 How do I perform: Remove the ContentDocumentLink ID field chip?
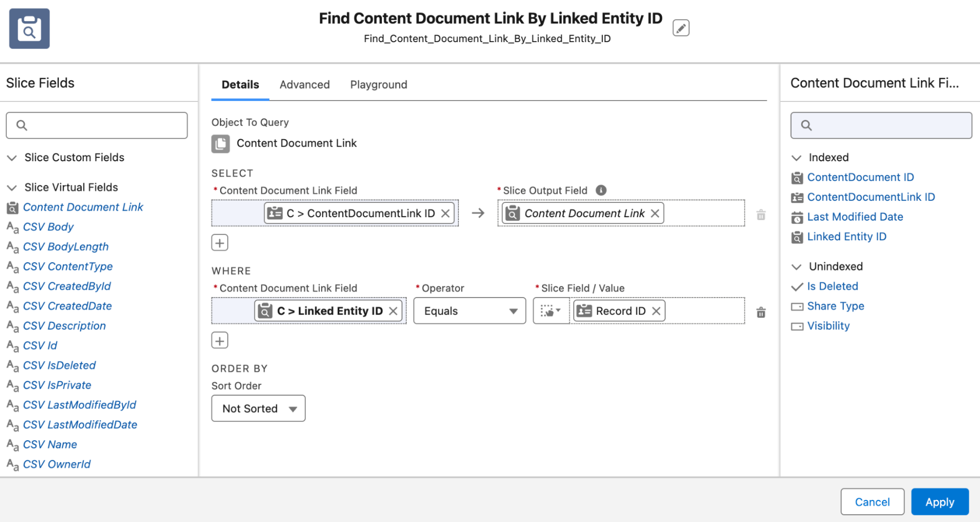445,213
